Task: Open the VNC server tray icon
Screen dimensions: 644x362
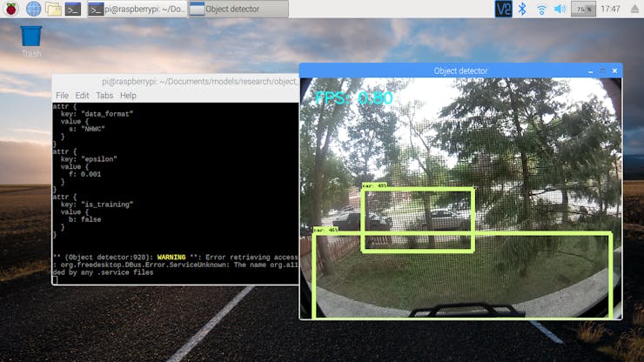Action: [x=504, y=9]
